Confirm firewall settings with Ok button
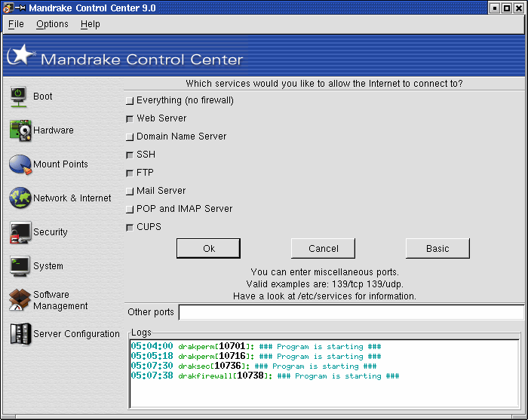This screenshot has height=420, width=528. pyautogui.click(x=208, y=248)
